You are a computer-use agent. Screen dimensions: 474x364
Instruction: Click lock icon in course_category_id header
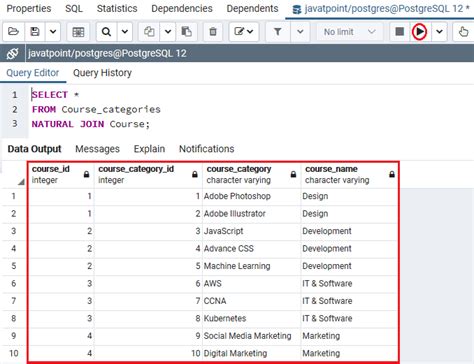(195, 174)
